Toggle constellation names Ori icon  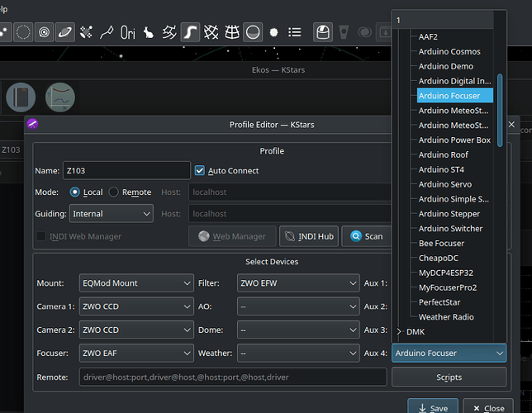point(127,32)
